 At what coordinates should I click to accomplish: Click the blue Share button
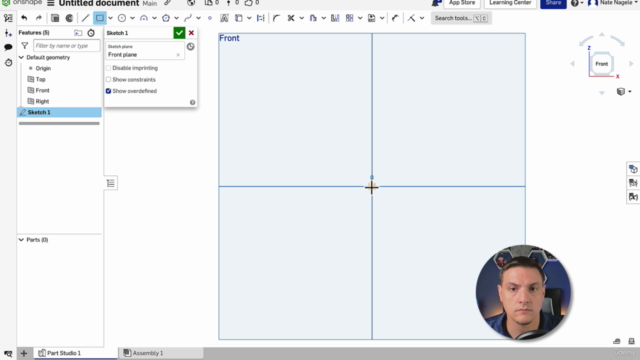click(553, 3)
